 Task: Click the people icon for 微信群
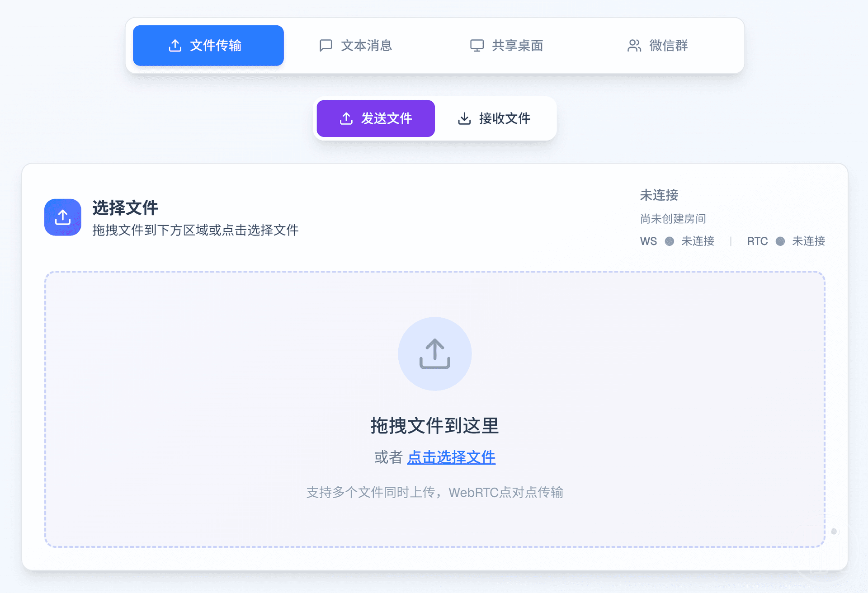tap(634, 46)
